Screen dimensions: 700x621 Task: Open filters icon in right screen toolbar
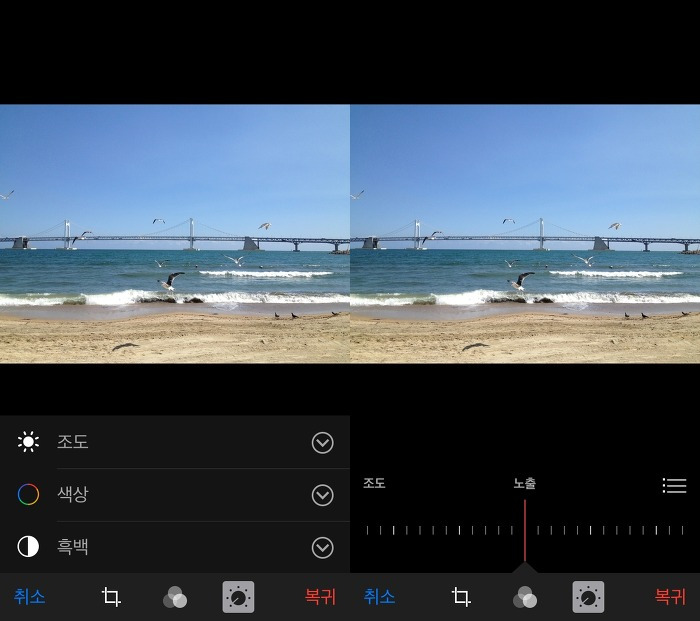point(525,597)
